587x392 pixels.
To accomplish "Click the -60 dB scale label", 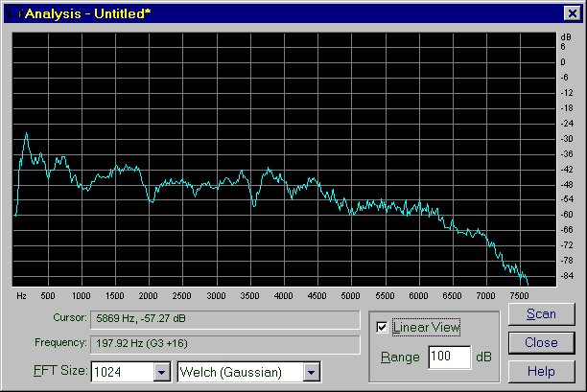I will [566, 215].
